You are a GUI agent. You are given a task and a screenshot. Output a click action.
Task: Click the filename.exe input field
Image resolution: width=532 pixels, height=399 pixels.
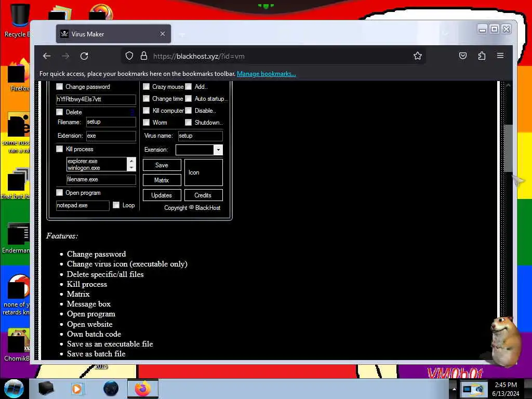(x=101, y=179)
